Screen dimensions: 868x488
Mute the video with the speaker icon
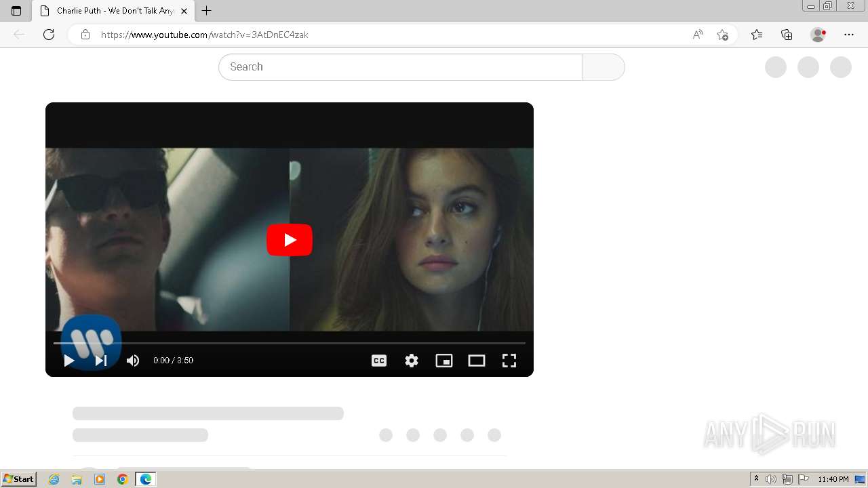click(133, 361)
